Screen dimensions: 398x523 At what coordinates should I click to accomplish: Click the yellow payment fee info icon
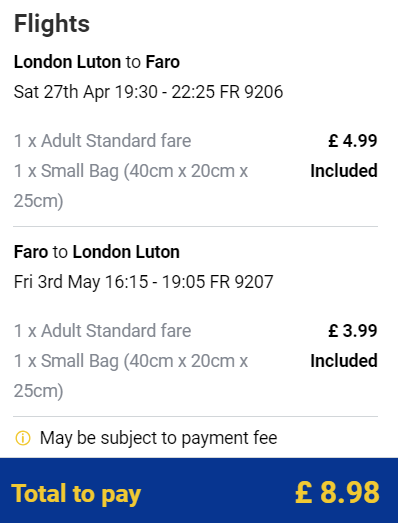(x=23, y=438)
